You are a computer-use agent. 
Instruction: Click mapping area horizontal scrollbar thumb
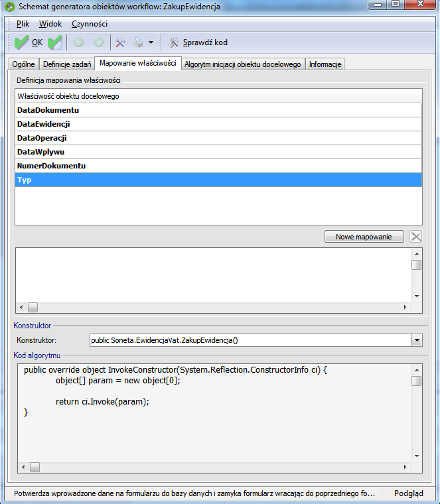click(33, 307)
